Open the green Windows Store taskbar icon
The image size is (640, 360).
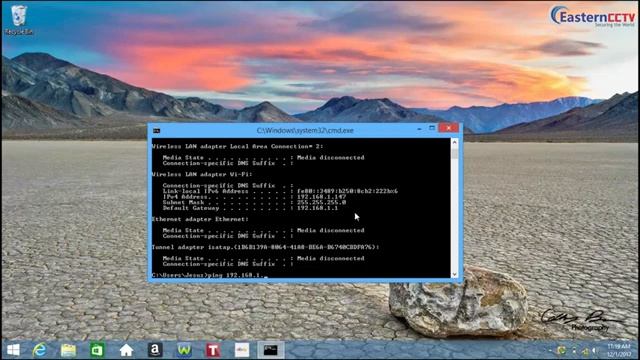[x=97, y=350]
